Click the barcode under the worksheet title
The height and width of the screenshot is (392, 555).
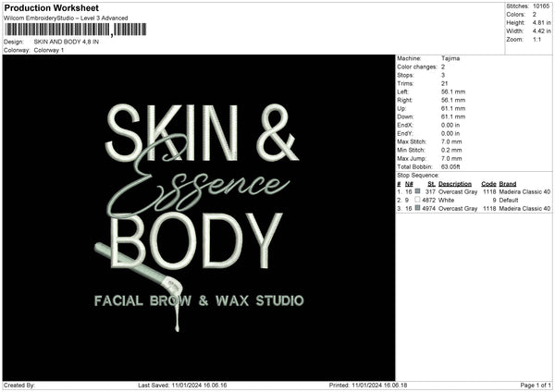(x=76, y=30)
